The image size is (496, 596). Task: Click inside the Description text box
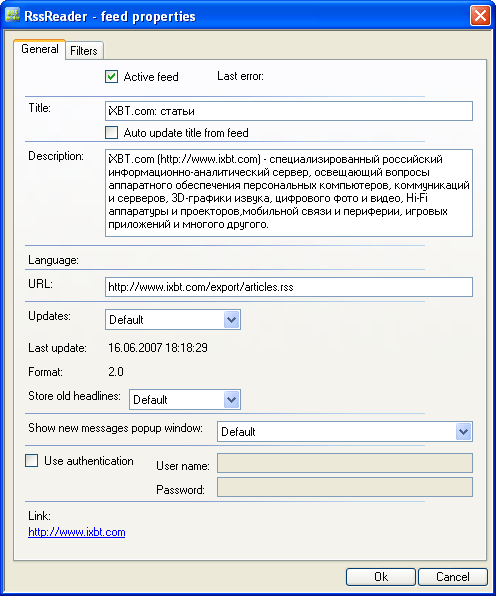289,193
